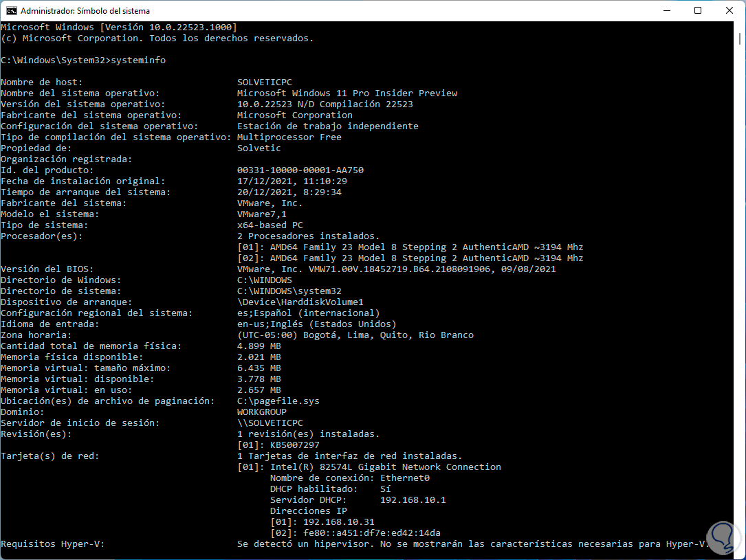
Task: Click DHCP enabled value 'Sí'
Action: point(385,489)
